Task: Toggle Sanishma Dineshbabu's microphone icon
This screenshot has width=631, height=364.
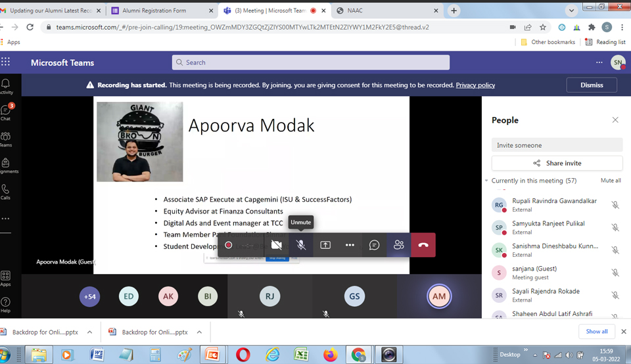Action: tap(615, 250)
